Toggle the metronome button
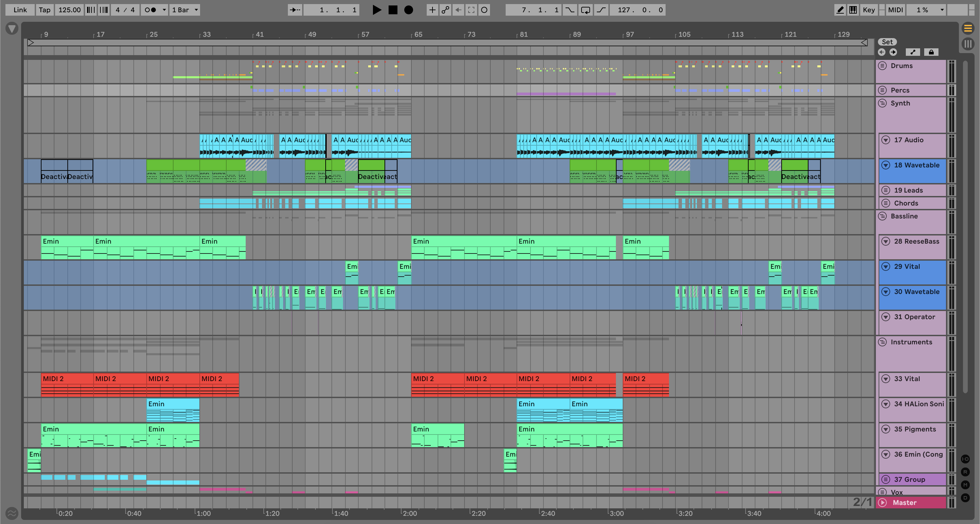Screen dimensions: 980x524 (x=151, y=10)
